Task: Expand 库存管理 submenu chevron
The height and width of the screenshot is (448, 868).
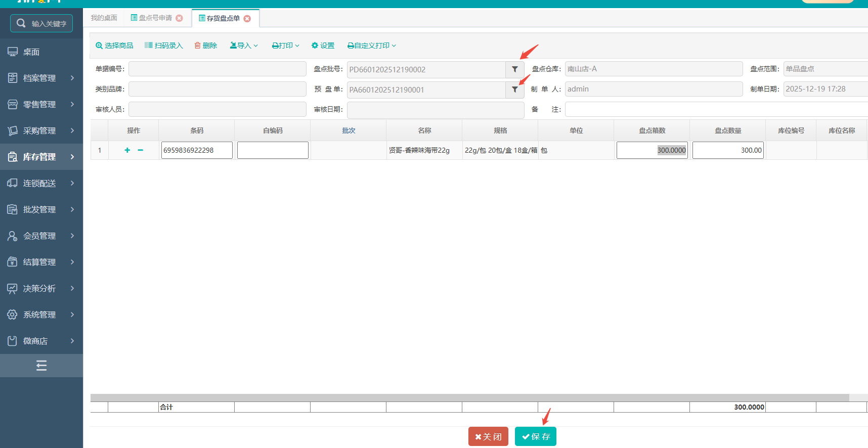Action: (x=72, y=157)
